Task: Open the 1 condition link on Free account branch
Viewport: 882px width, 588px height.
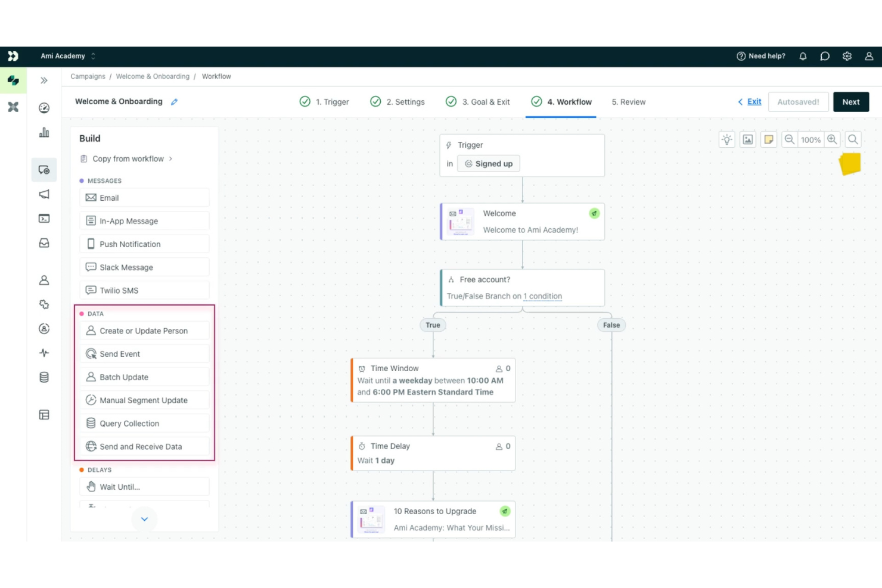Action: click(x=542, y=296)
